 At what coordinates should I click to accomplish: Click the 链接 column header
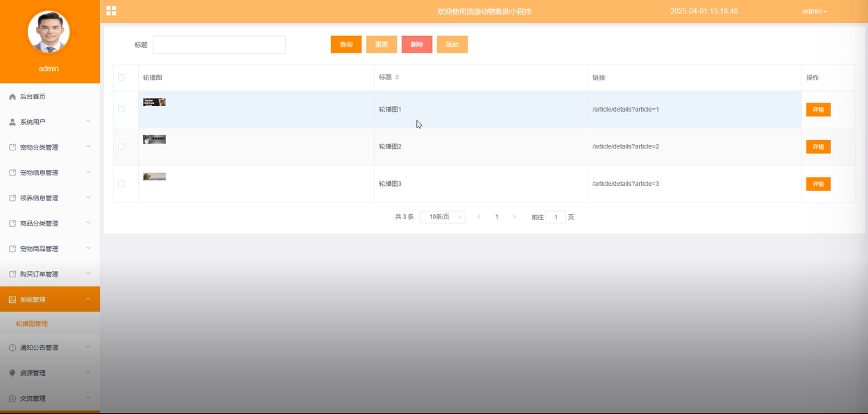click(x=599, y=78)
